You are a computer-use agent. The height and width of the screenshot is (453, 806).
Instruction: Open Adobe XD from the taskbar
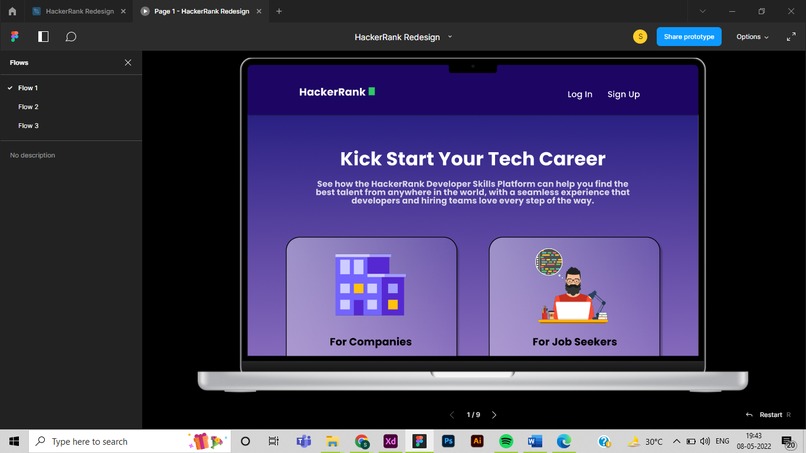tap(391, 441)
